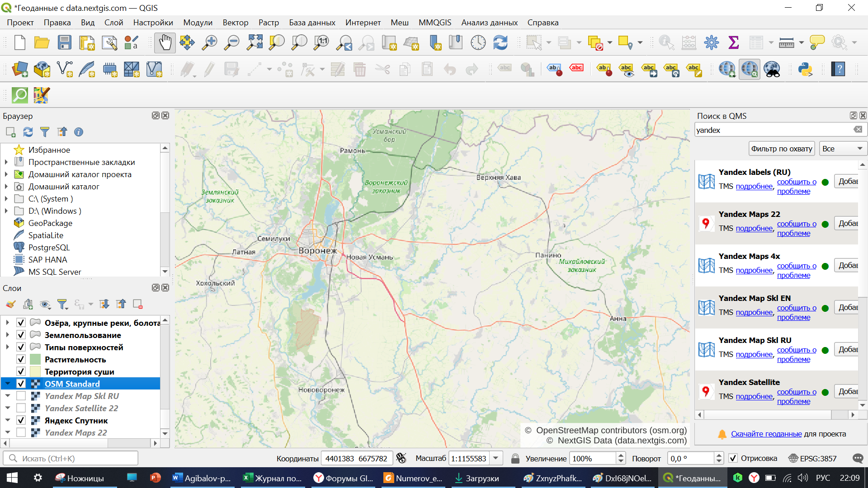Open the Все filter dropdown
The height and width of the screenshot is (488, 868).
point(842,149)
